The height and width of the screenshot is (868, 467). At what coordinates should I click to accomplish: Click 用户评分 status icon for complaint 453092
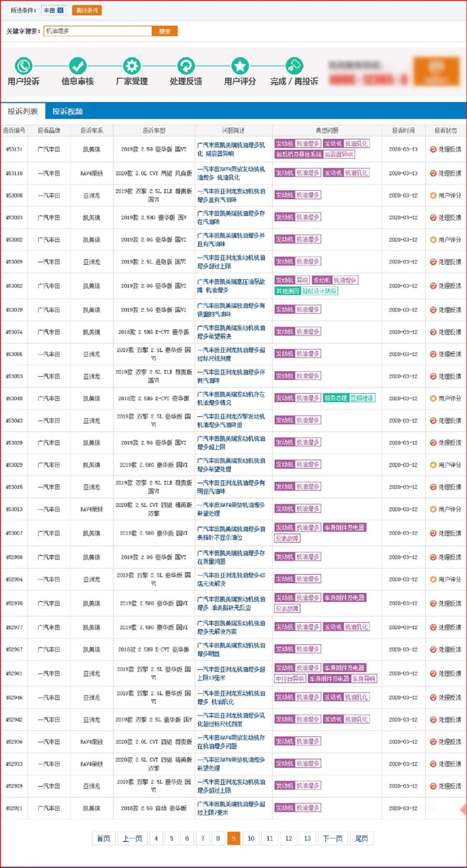tap(433, 240)
